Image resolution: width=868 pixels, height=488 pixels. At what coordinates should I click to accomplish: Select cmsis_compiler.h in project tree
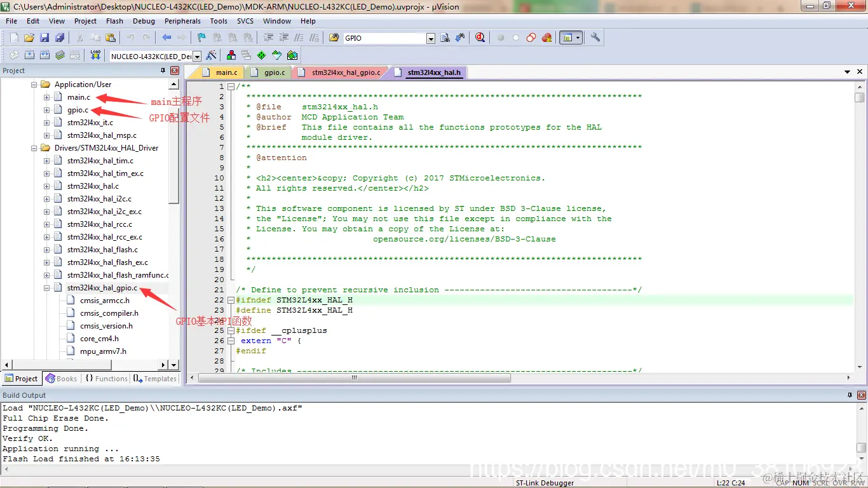tap(109, 313)
